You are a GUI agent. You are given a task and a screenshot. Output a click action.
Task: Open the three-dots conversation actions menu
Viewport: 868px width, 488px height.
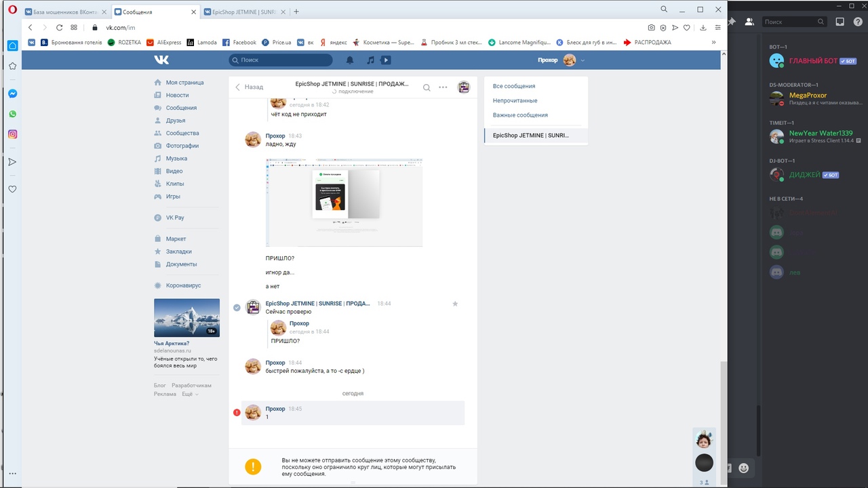tap(443, 87)
